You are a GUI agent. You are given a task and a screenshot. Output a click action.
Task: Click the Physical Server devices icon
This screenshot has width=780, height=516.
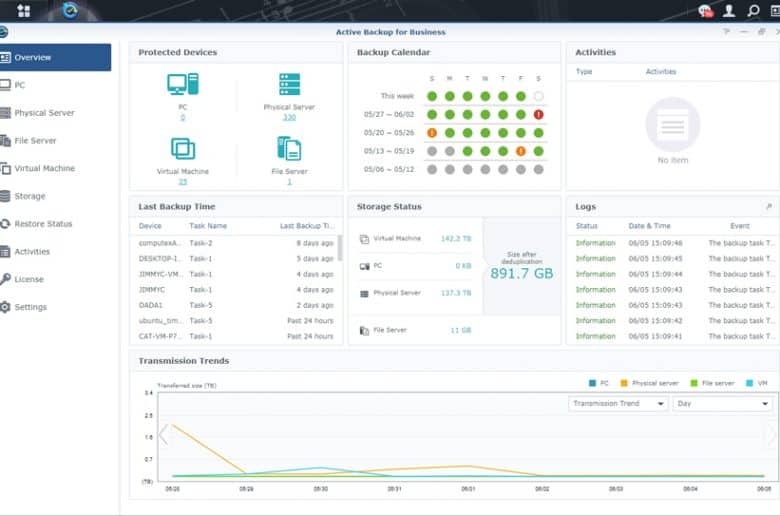click(290, 84)
